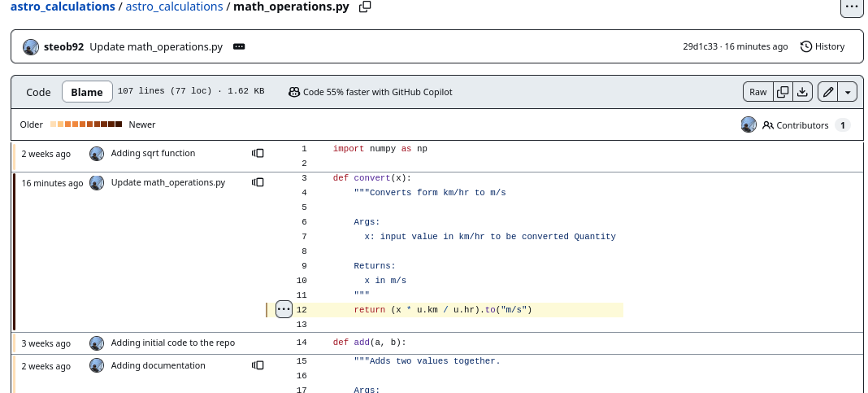Open the Raw file view
The width and height of the screenshot is (868, 393).
[x=757, y=92]
